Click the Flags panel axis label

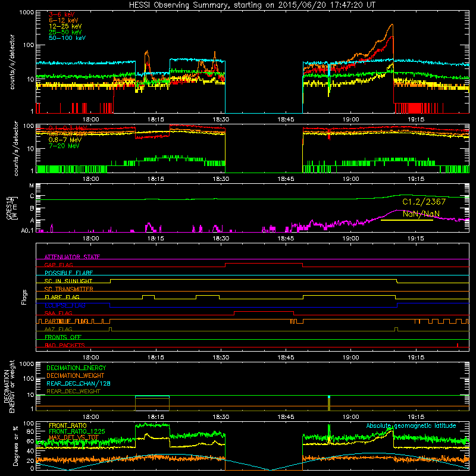[24, 297]
